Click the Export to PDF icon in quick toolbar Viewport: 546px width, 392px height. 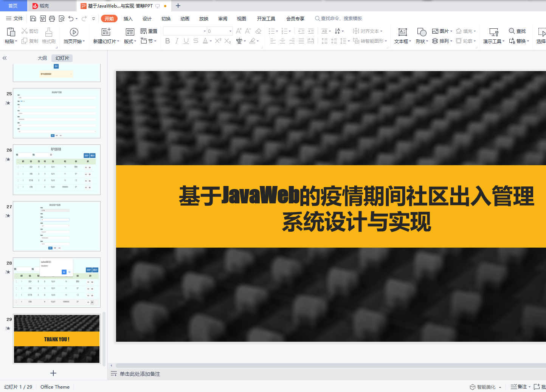[43, 19]
